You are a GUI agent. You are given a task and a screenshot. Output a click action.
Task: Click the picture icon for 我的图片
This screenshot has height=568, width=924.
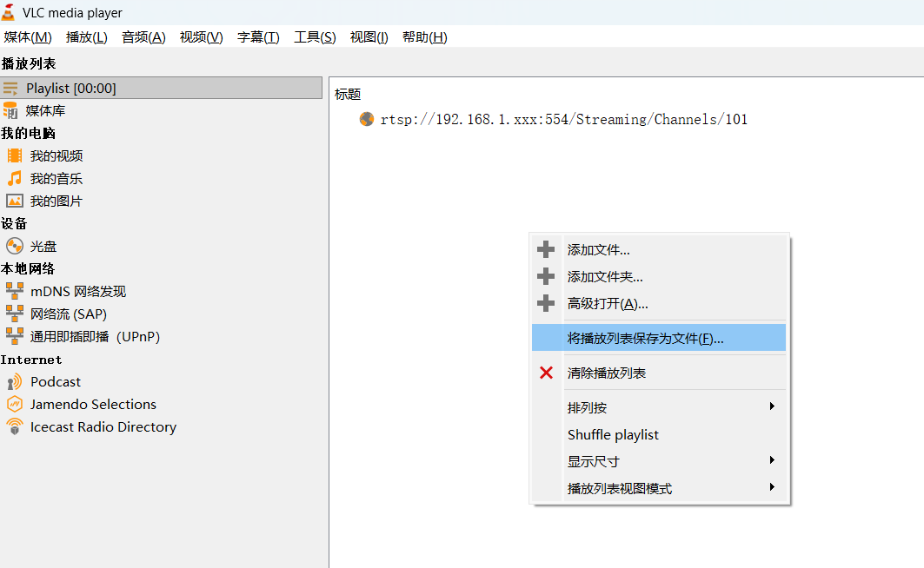[x=15, y=201]
